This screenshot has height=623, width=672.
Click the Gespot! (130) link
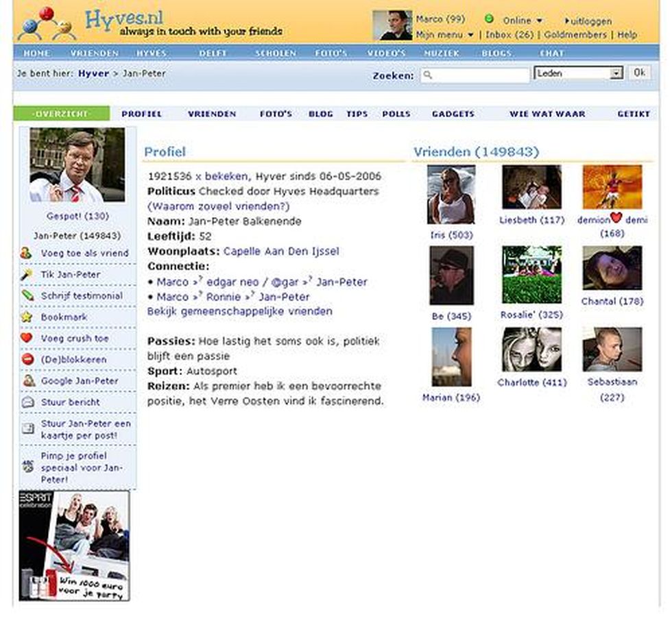(77, 216)
